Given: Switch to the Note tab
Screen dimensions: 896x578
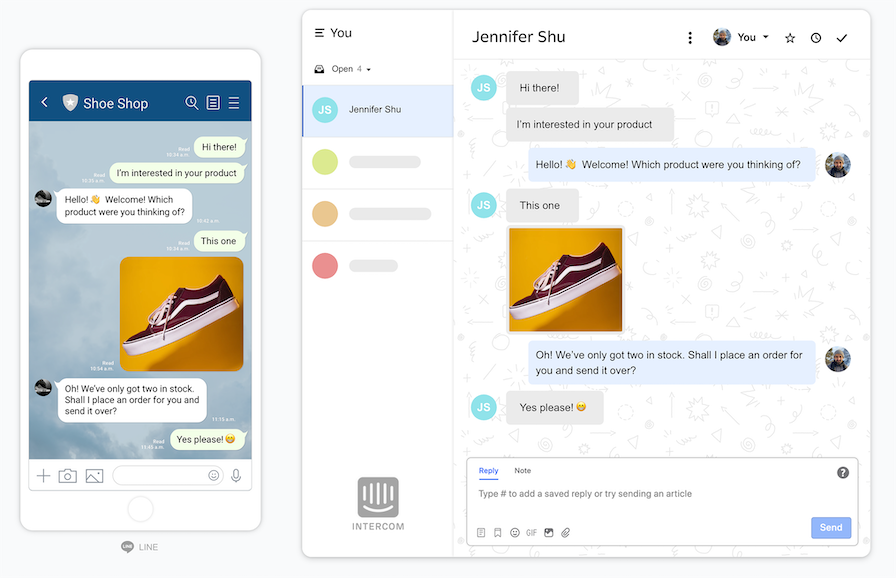Looking at the screenshot, I should click(521, 470).
